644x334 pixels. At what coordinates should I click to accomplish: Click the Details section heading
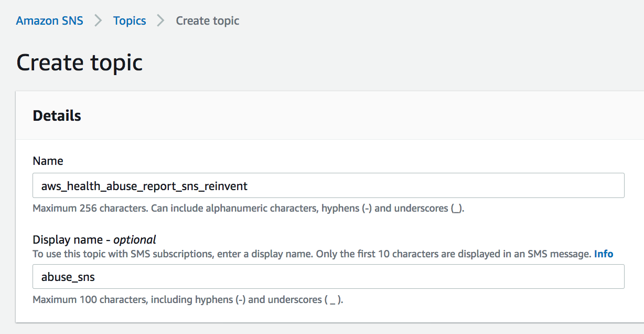pos(57,116)
